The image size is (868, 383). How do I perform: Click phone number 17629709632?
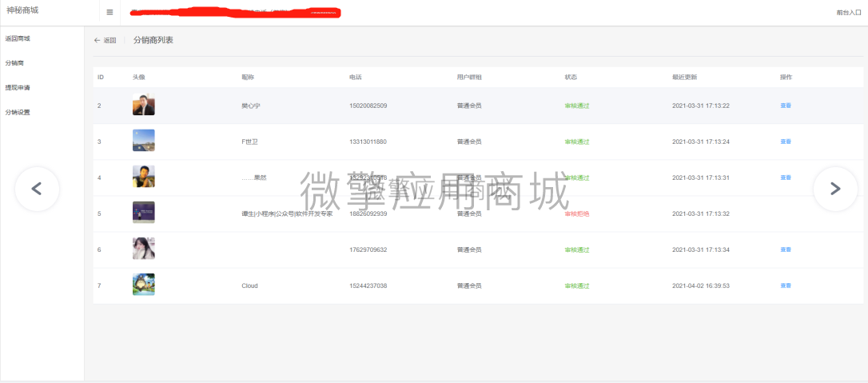tap(368, 249)
